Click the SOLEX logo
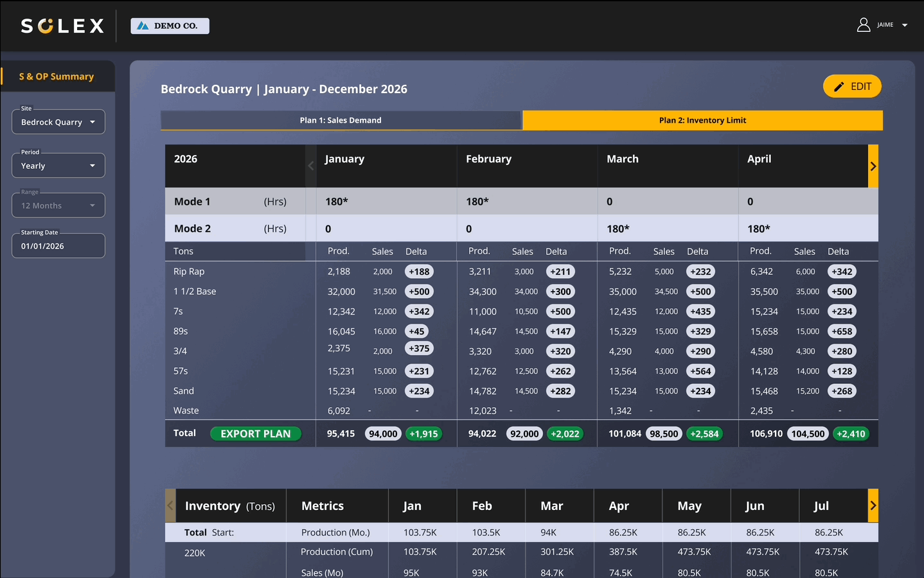The height and width of the screenshot is (578, 924). point(62,26)
